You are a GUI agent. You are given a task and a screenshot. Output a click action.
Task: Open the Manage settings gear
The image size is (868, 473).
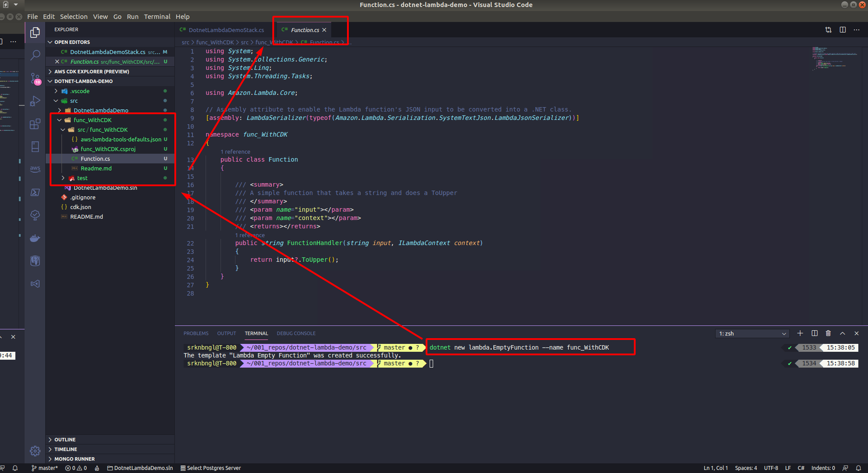35,451
